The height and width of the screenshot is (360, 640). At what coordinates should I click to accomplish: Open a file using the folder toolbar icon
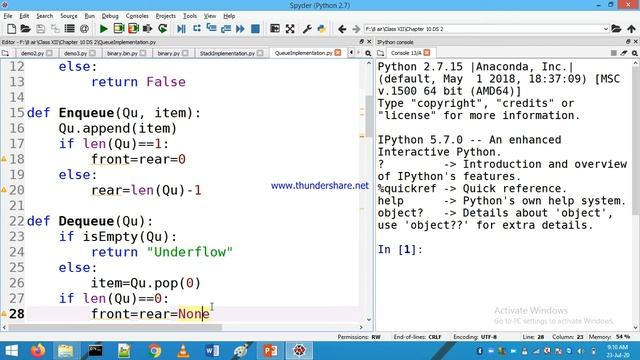tap(25, 29)
